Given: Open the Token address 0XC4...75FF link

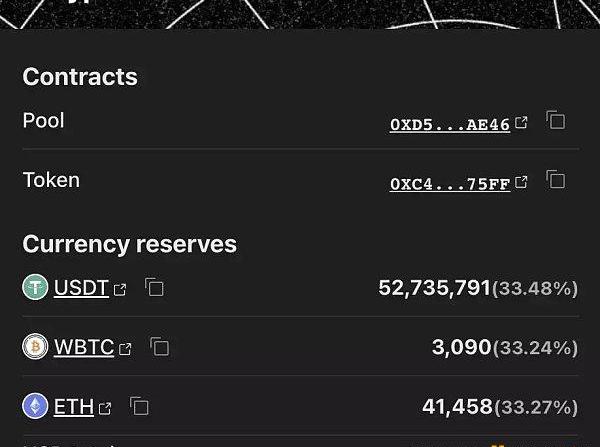Looking at the screenshot, I should point(450,184).
